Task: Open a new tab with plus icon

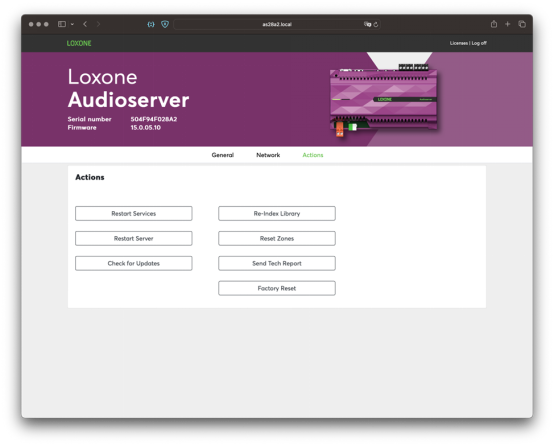Action: [507, 24]
